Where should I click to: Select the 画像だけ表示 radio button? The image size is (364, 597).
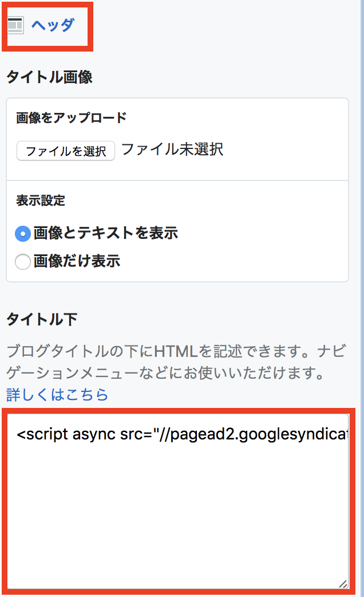pyautogui.click(x=23, y=262)
